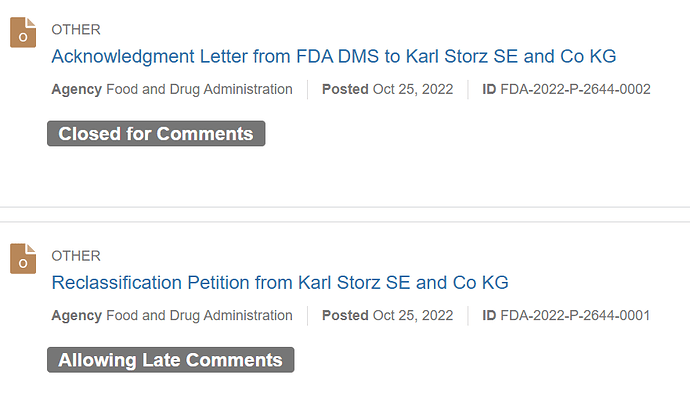Click Food and Drug Administration under Acknowledgment Letter
The image size is (690, 393).
tap(199, 89)
